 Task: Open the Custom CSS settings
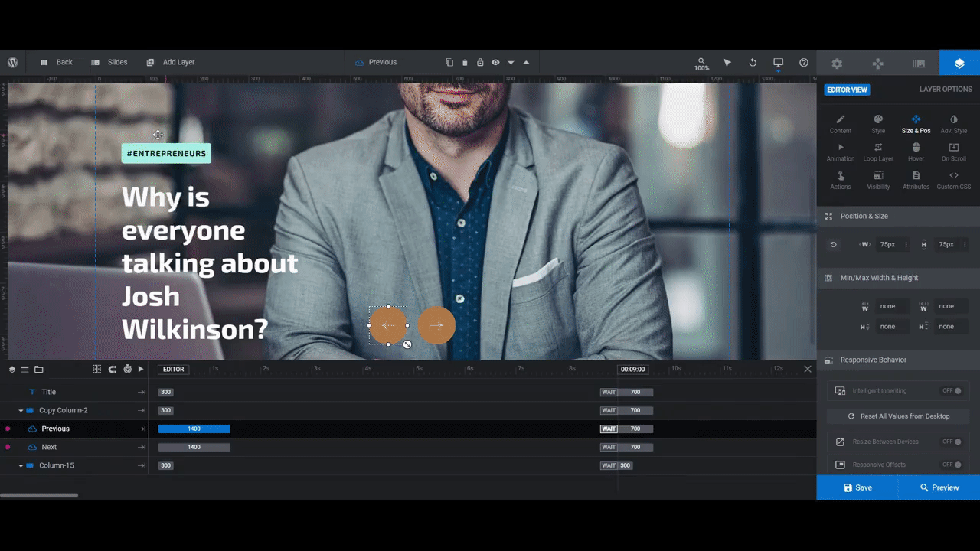point(953,181)
